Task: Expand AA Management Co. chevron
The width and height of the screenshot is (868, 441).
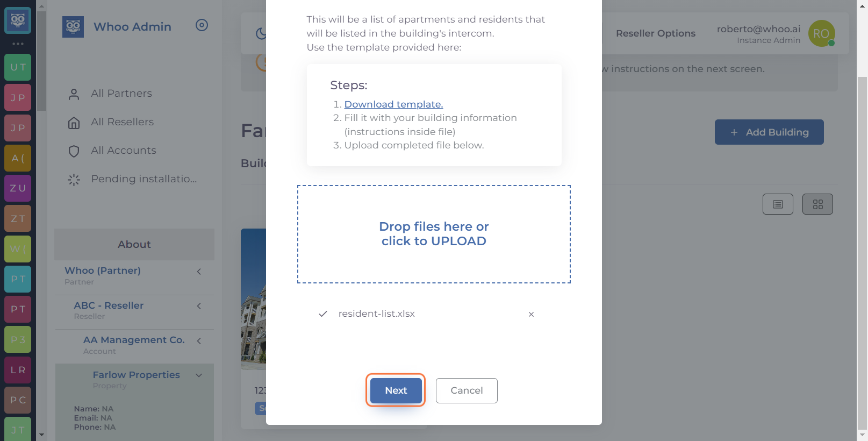Action: pos(199,340)
